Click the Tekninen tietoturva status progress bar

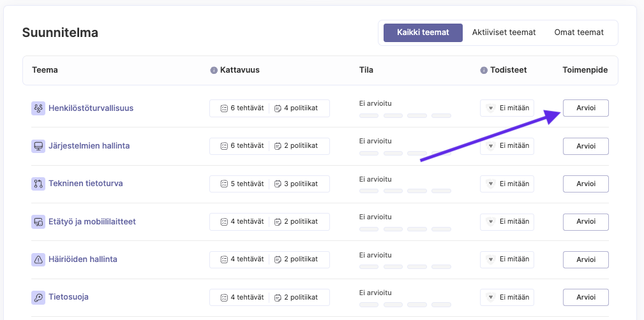(405, 191)
